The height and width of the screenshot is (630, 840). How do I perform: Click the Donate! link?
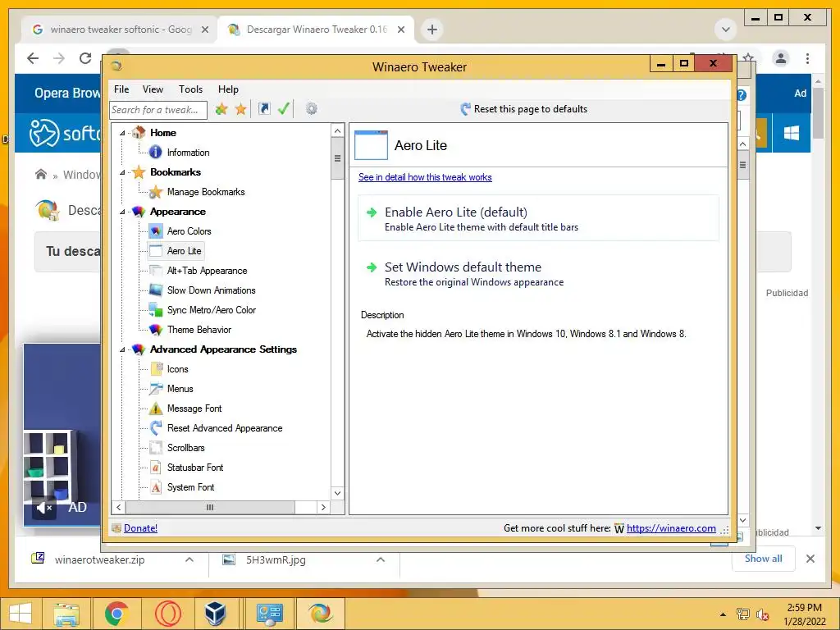point(140,528)
